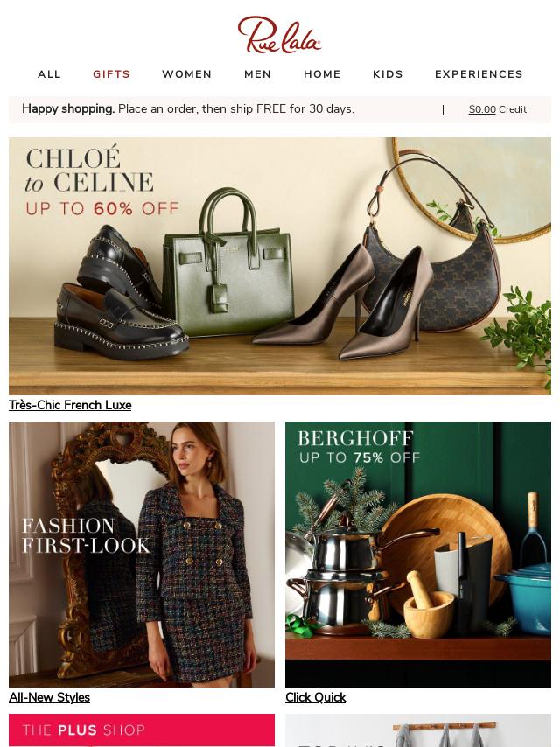Screen dimensions: 560x747
Task: Open the MEN category
Action: [258, 74]
